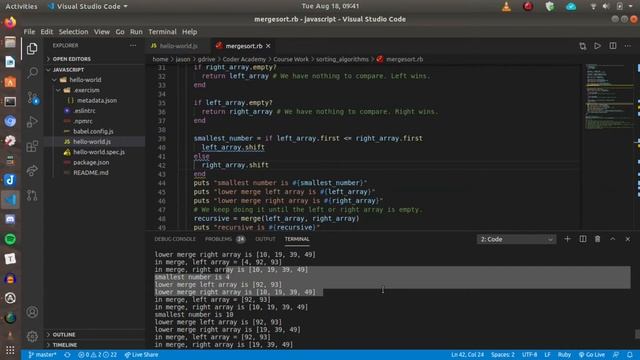The height and width of the screenshot is (360, 640).
Task: Open hello-world.spec.js in the explorer
Action: pyautogui.click(x=99, y=152)
